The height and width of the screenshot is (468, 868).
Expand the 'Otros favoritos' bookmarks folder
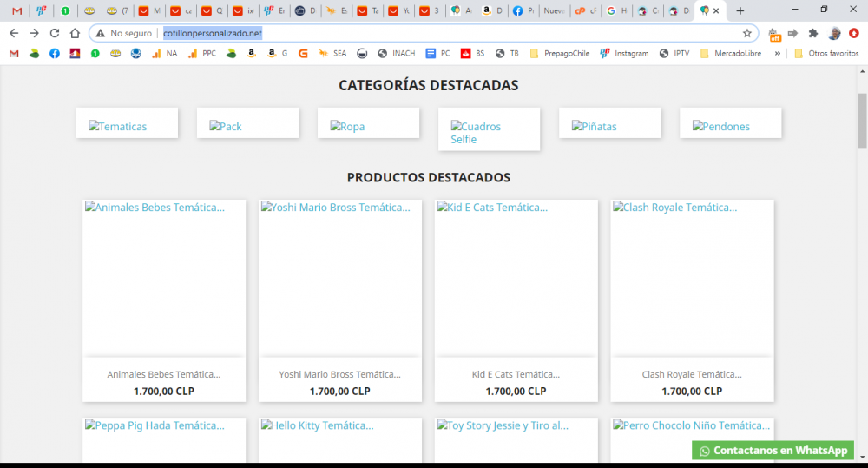pyautogui.click(x=826, y=54)
